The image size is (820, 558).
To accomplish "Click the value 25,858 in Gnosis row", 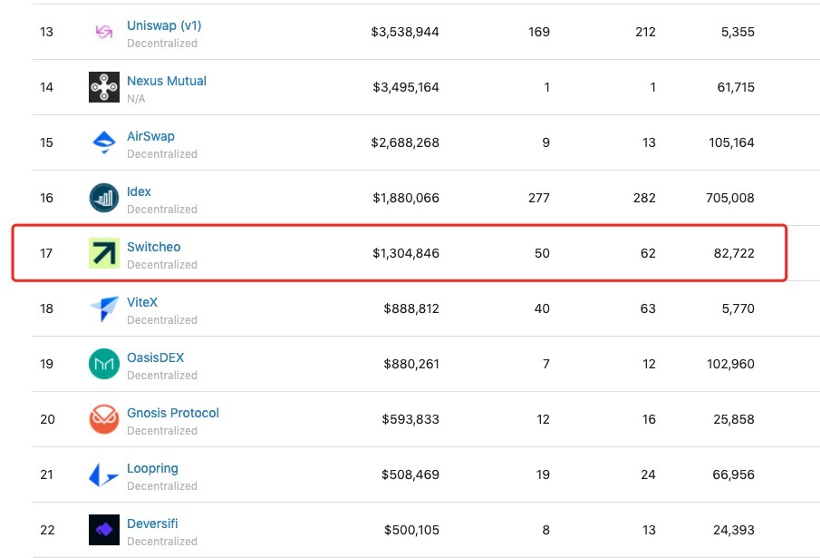I will (x=734, y=419).
